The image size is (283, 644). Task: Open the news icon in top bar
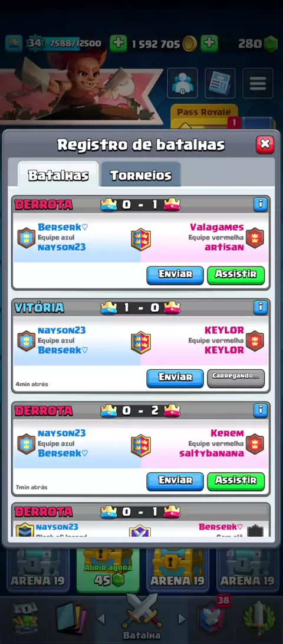click(x=220, y=83)
